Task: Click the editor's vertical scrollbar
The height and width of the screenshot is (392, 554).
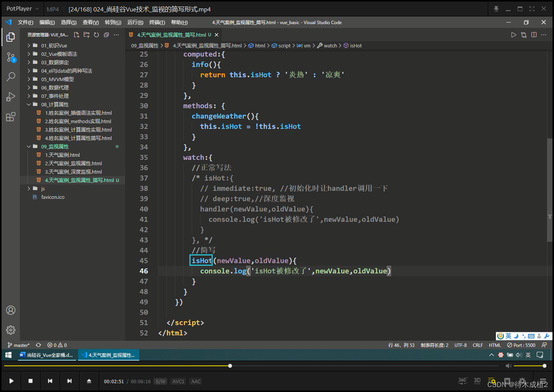Action: click(x=549, y=190)
